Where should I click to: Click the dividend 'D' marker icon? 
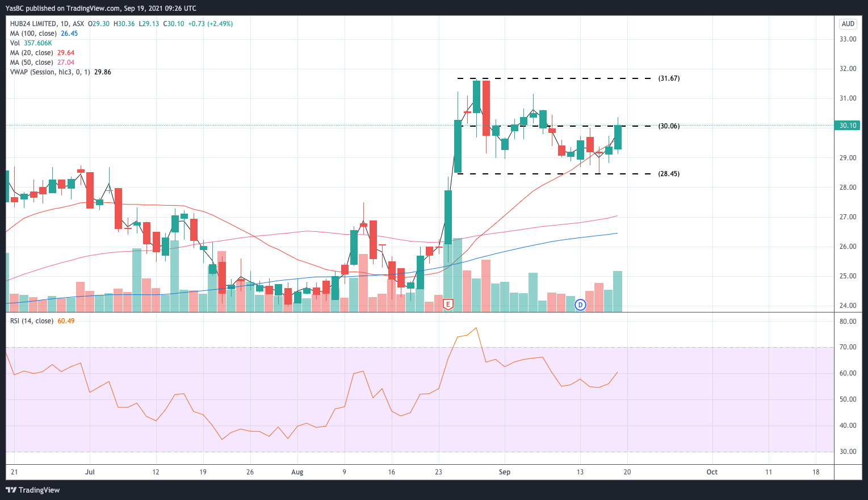point(580,305)
